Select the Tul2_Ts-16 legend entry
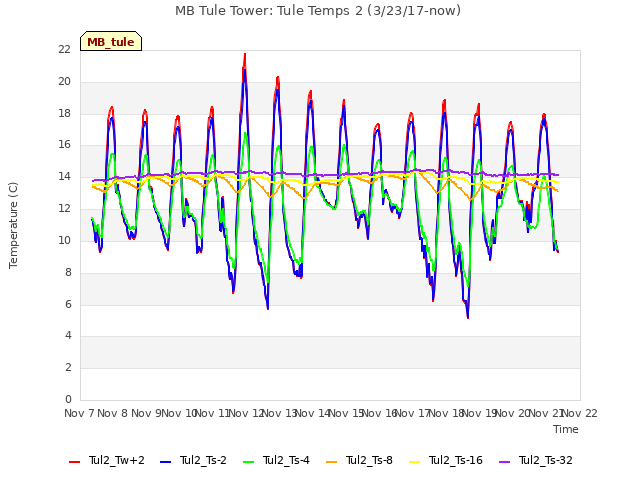Viewport: 640px width, 480px height. (446, 460)
